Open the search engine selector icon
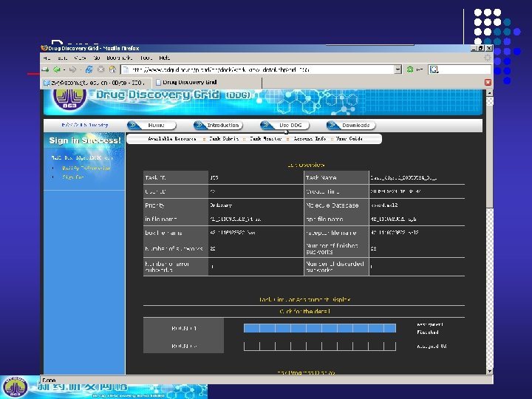Image resolution: width=532 pixels, height=399 pixels. [434, 69]
